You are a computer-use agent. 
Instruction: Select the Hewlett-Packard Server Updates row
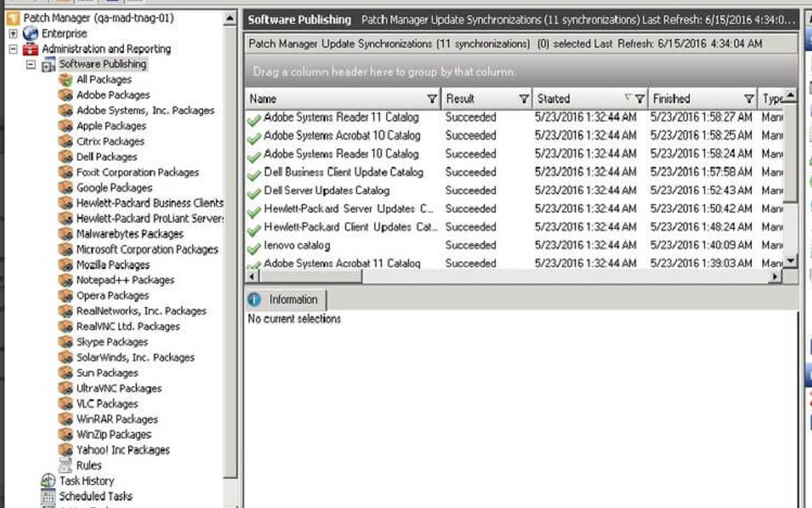coord(514,209)
